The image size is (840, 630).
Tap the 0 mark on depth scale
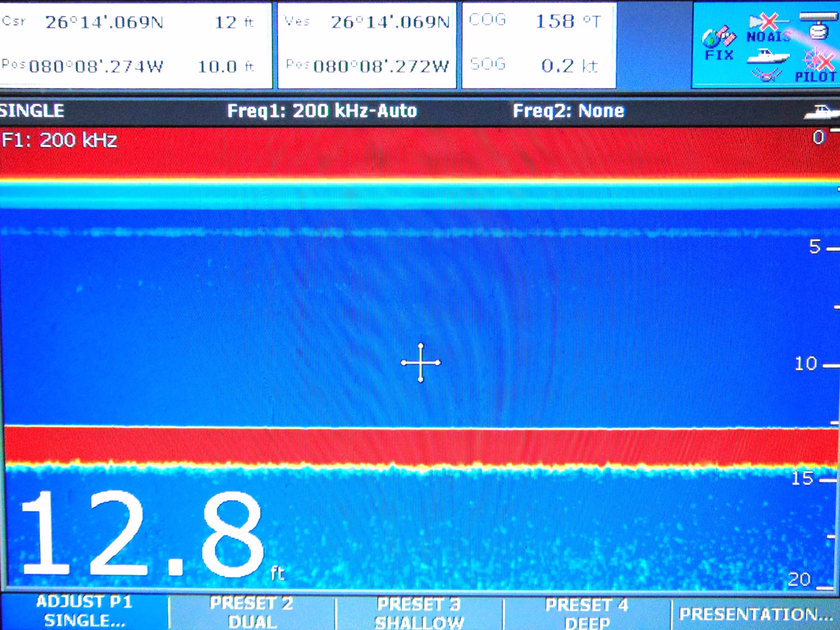tap(818, 137)
